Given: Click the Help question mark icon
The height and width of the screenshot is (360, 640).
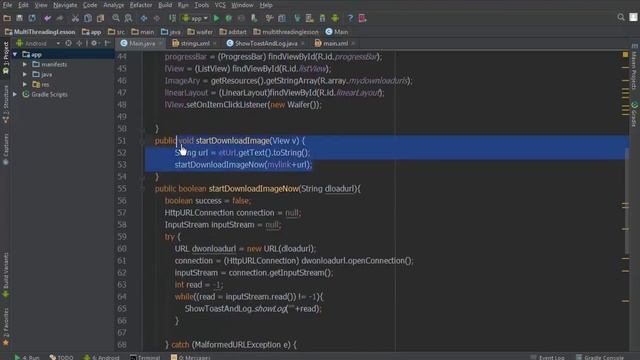Looking at the screenshot, I should tap(350, 18).
